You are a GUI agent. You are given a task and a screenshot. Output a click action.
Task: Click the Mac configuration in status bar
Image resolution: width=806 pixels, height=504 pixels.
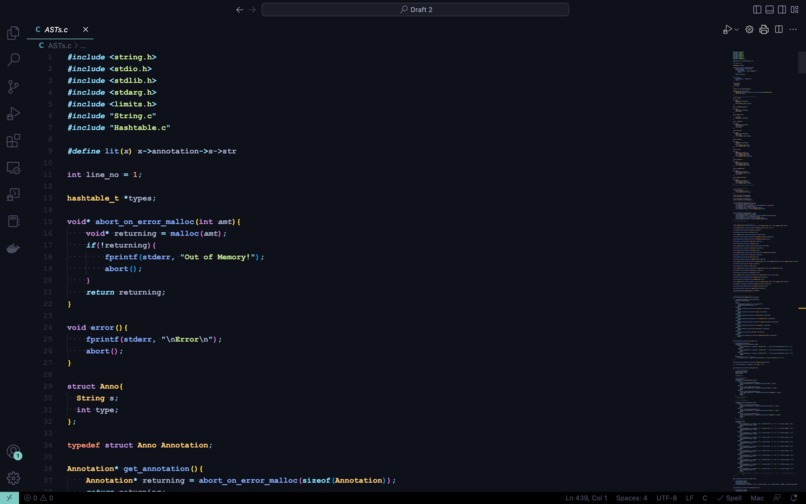pyautogui.click(x=757, y=498)
